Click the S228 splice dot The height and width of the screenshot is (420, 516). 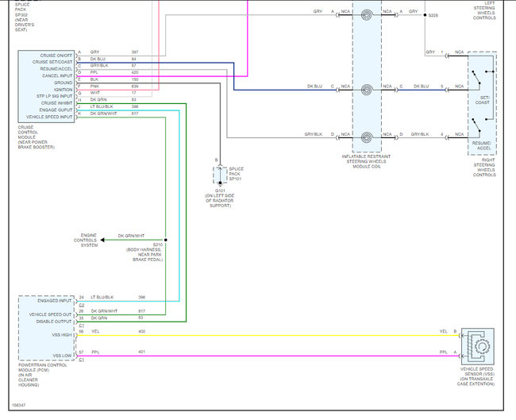425,15
